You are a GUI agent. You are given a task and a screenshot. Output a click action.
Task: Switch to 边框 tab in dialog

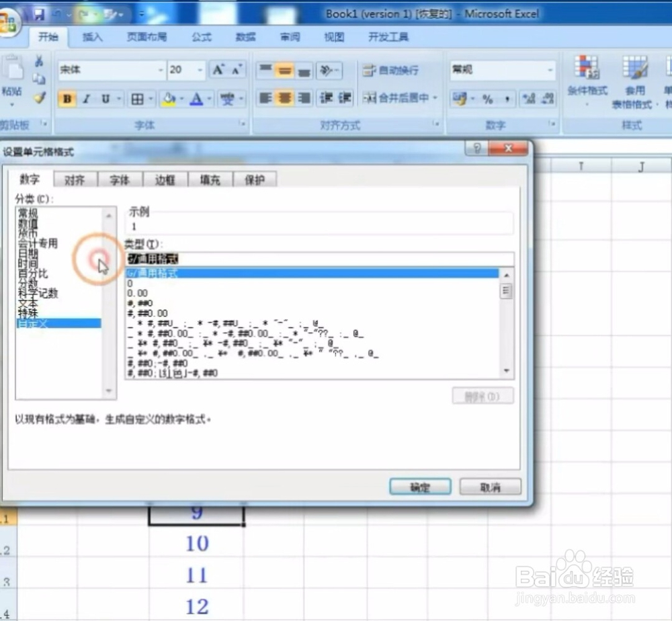[x=165, y=179]
